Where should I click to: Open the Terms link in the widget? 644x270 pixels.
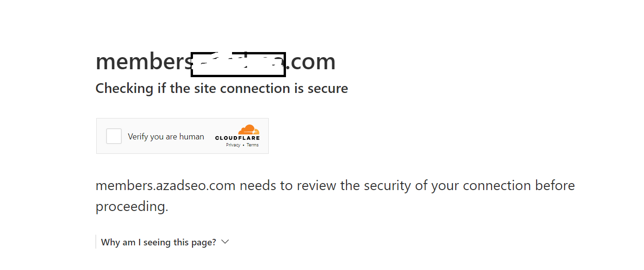252,145
